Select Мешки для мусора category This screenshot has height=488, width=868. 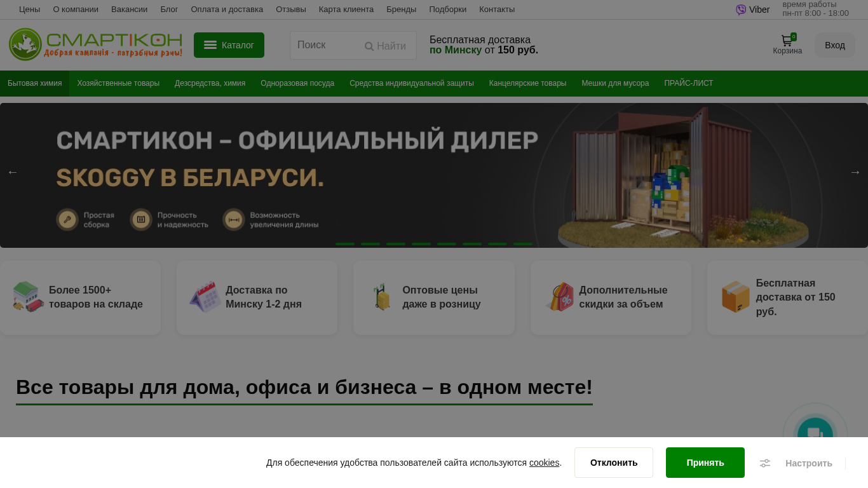click(615, 83)
